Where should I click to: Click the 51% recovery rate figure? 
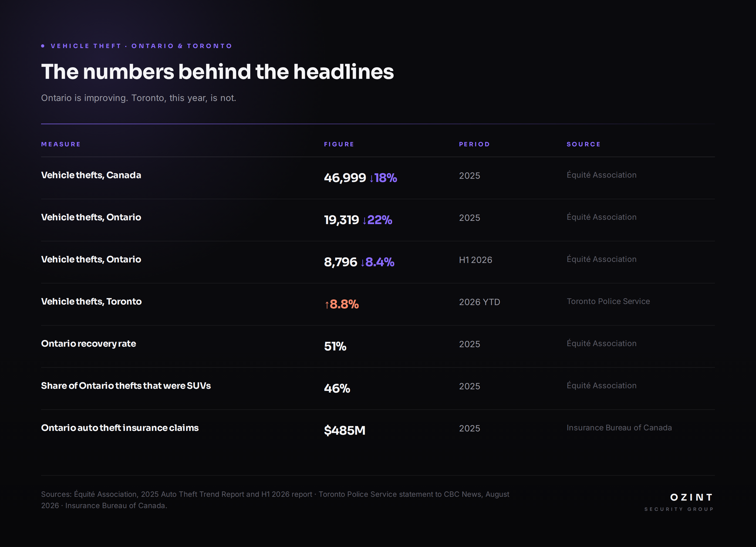pos(335,346)
